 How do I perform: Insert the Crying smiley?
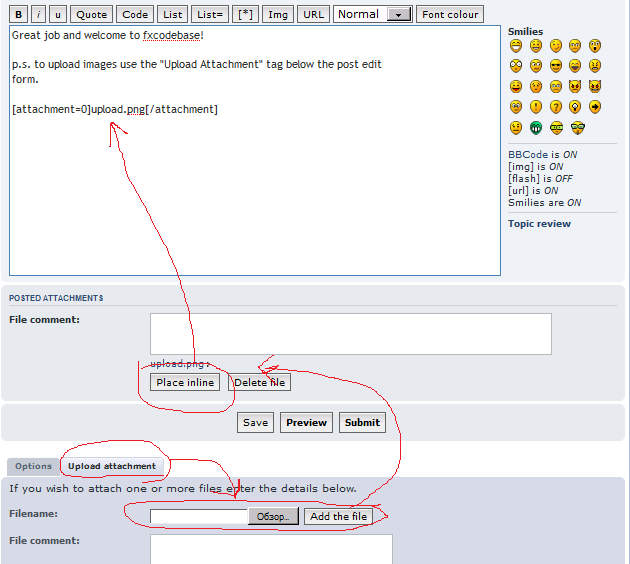(556, 86)
